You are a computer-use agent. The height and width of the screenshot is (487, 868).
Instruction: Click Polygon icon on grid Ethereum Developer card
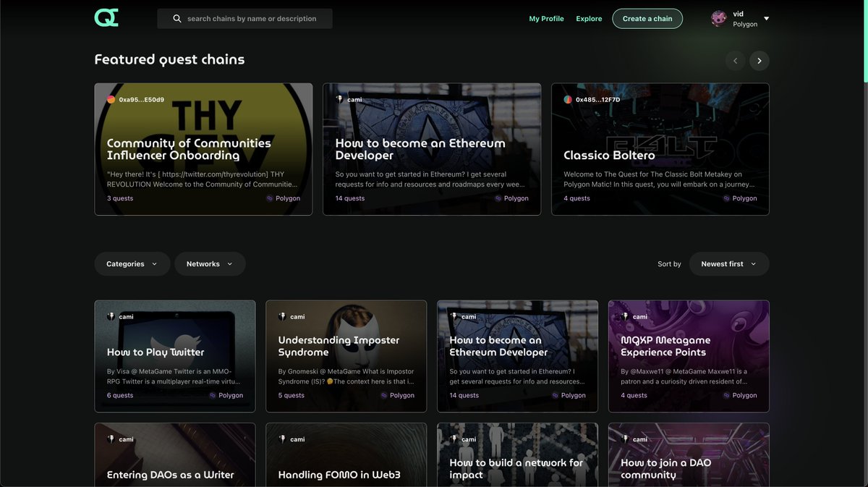click(x=556, y=396)
